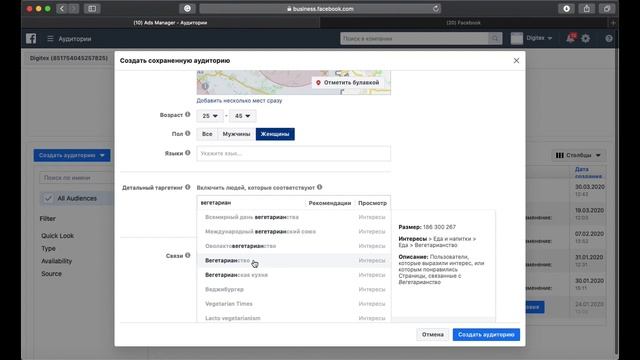Screen dimensions: 640x360
Task: Switch to Ads Manager Аудитории tab
Action: click(170, 23)
